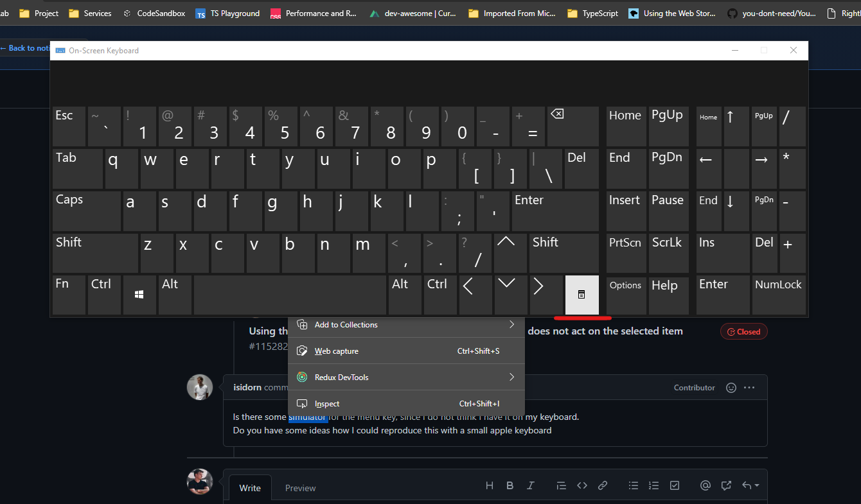Image resolution: width=861 pixels, height=504 pixels.
Task: Click the code formatting icon
Action: pyautogui.click(x=581, y=485)
